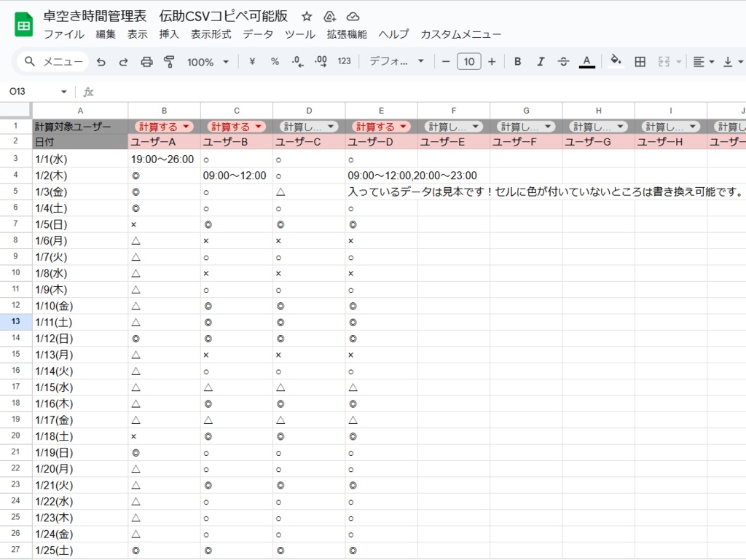Click the font size field showing 10
The width and height of the screenshot is (746, 560).
(x=469, y=62)
